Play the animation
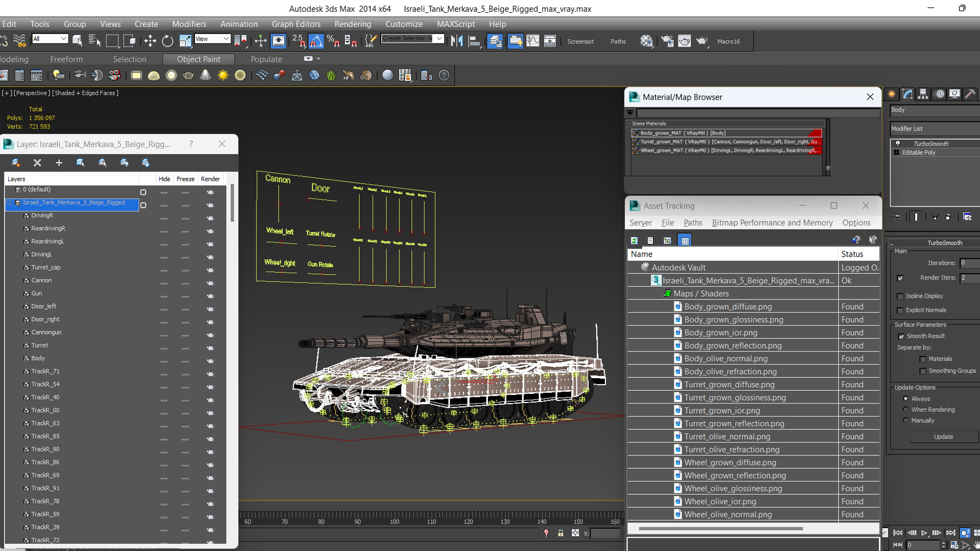Screen dimensions: 980x551 click(924, 533)
